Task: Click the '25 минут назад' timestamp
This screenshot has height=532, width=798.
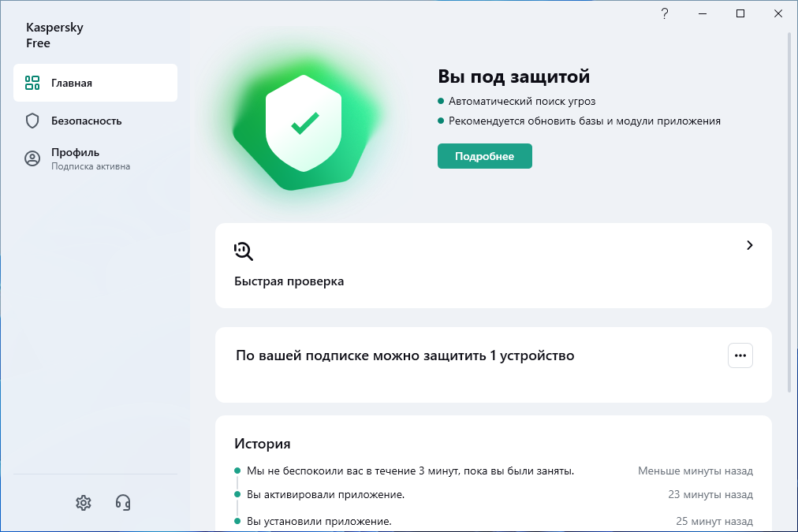Action: [x=714, y=521]
